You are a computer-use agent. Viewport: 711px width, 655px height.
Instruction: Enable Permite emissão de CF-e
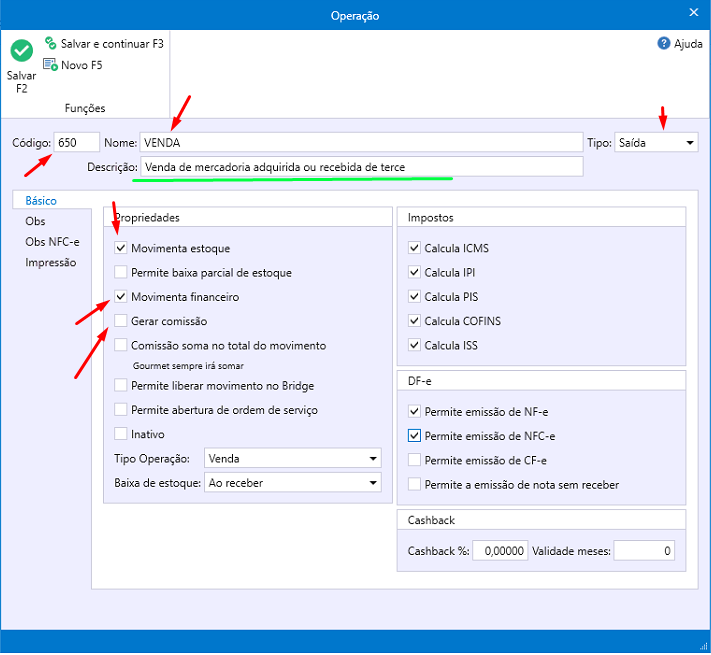click(415, 460)
